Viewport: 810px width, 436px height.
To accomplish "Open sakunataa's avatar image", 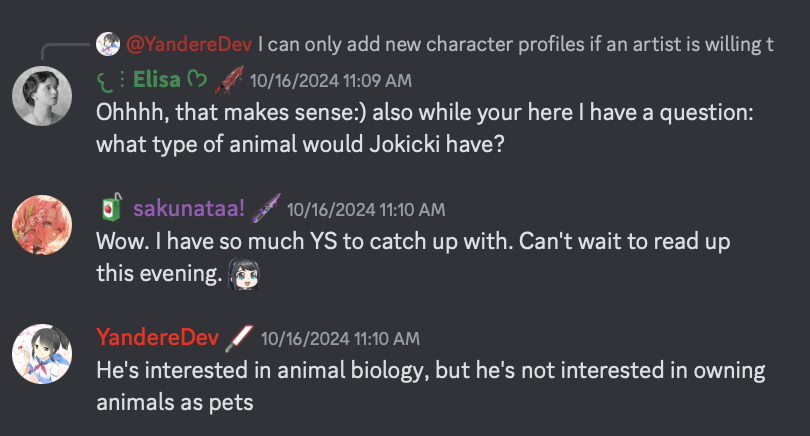I will point(42,225).
